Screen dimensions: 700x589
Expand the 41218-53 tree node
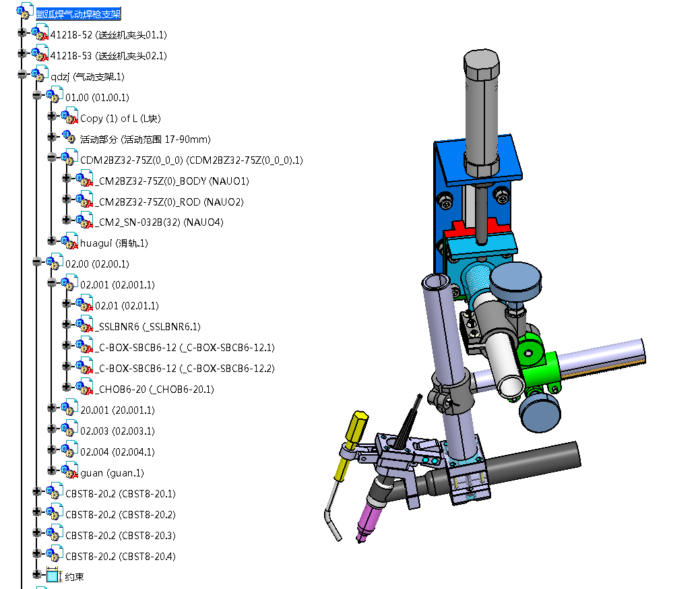tap(22, 54)
